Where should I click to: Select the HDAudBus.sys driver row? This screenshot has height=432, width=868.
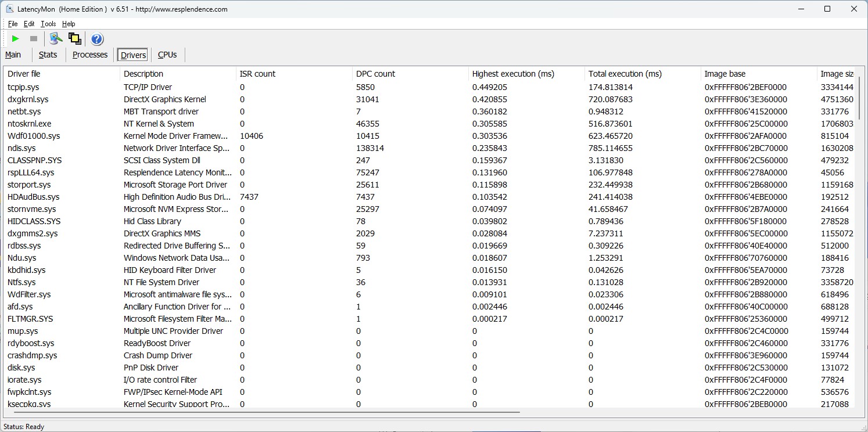(x=429, y=197)
